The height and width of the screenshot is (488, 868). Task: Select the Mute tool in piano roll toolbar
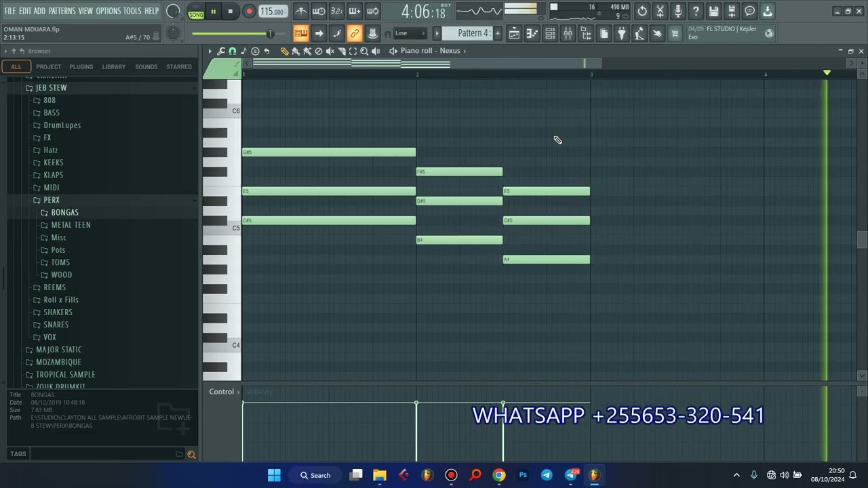pyautogui.click(x=330, y=51)
